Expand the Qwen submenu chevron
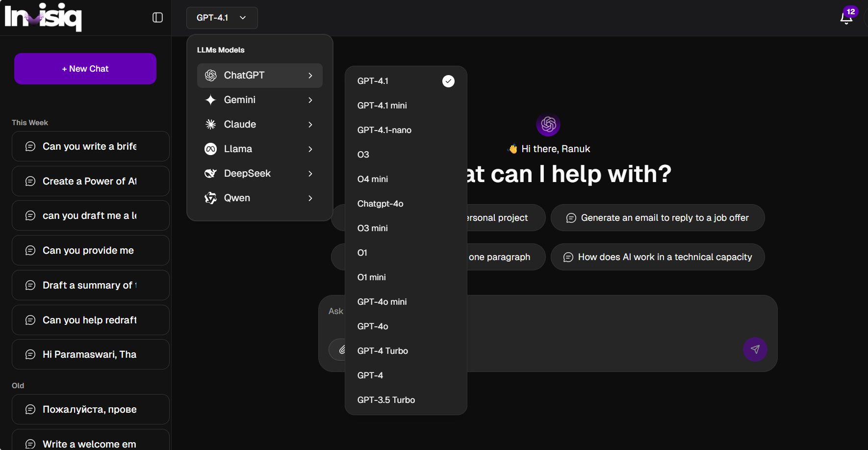The image size is (868, 450). 310,198
